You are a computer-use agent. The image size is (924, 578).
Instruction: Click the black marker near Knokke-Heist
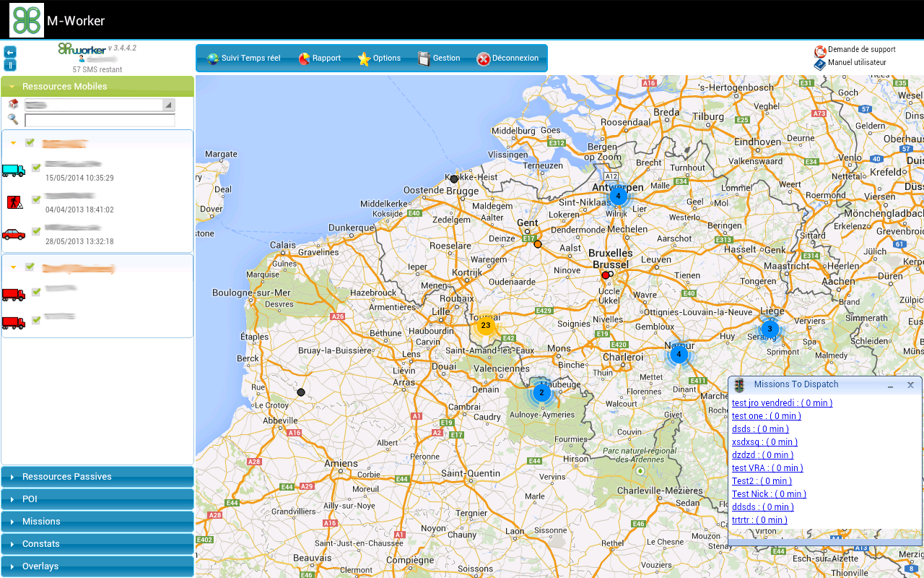[454, 178]
